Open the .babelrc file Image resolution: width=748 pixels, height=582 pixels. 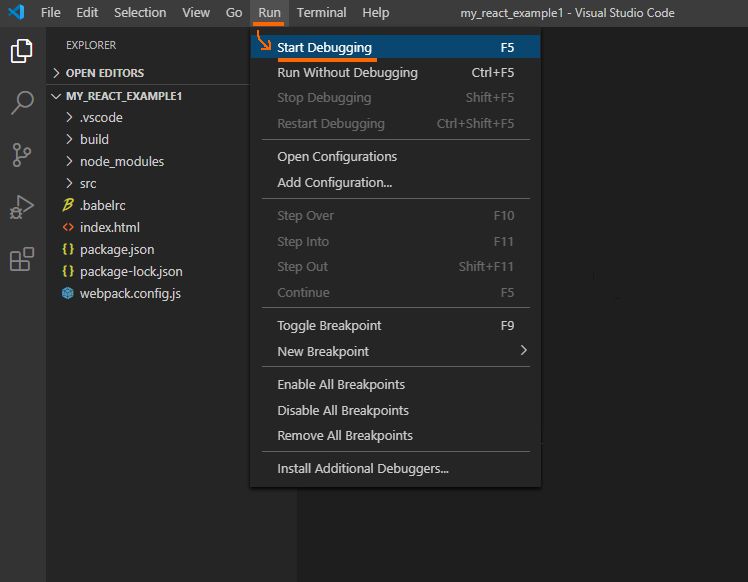[x=102, y=205]
